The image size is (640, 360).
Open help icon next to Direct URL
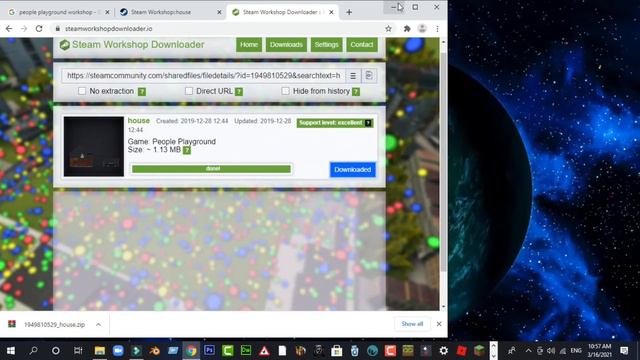tap(239, 92)
